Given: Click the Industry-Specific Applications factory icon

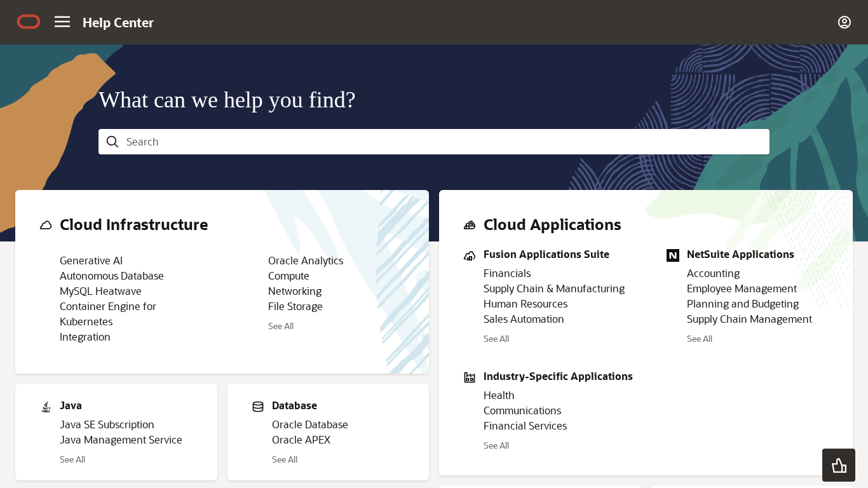Looking at the screenshot, I should [470, 377].
